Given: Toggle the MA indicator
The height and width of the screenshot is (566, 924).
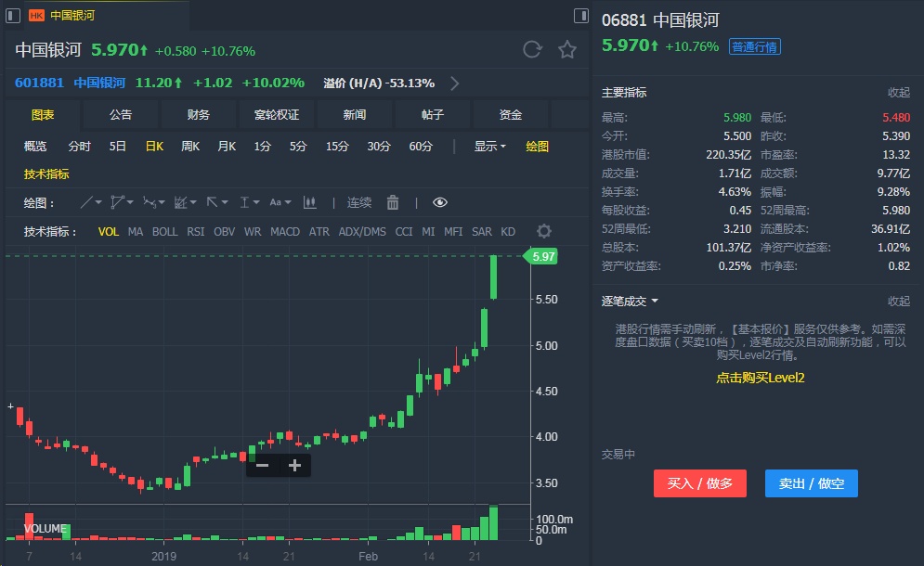Looking at the screenshot, I should (136, 231).
